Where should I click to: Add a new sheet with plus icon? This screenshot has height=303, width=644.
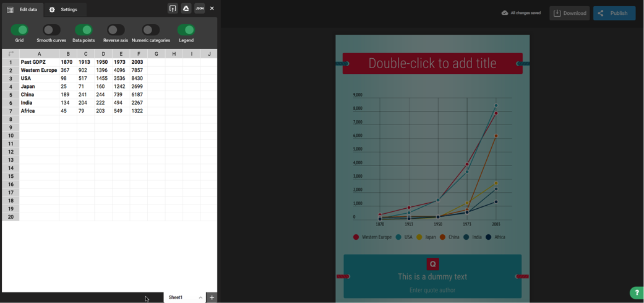(212, 297)
